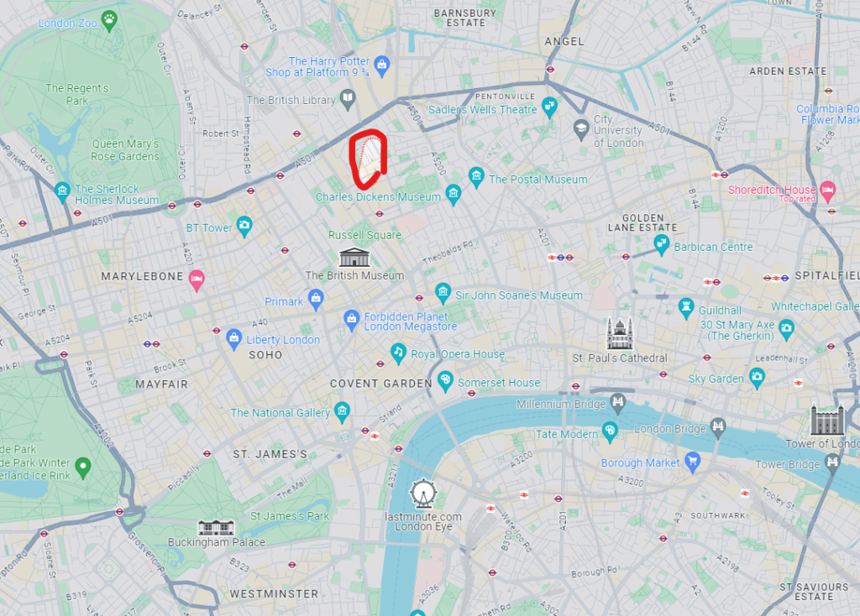
Task: Click the Royal Opera House music pin
Action: tap(399, 353)
